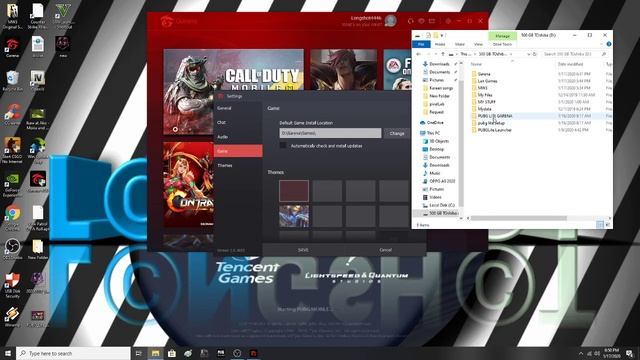Switch Explorer to large icons view
Image resolution: width=640 pixels, height=360 pixels.
tap(607, 225)
